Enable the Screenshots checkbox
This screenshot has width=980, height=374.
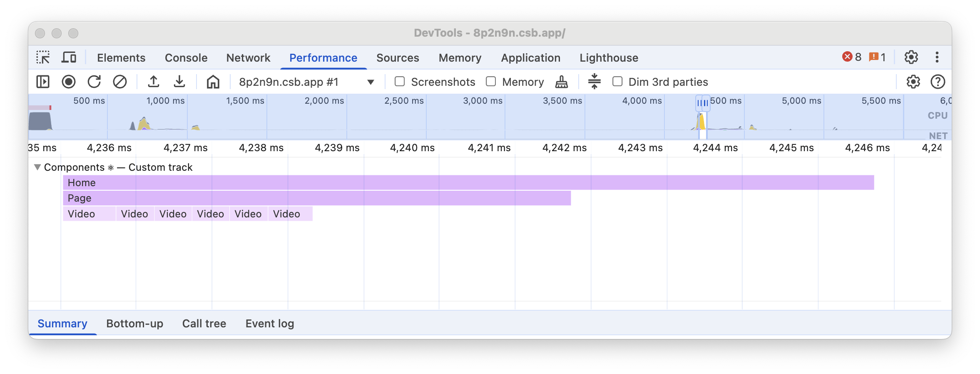coord(400,82)
